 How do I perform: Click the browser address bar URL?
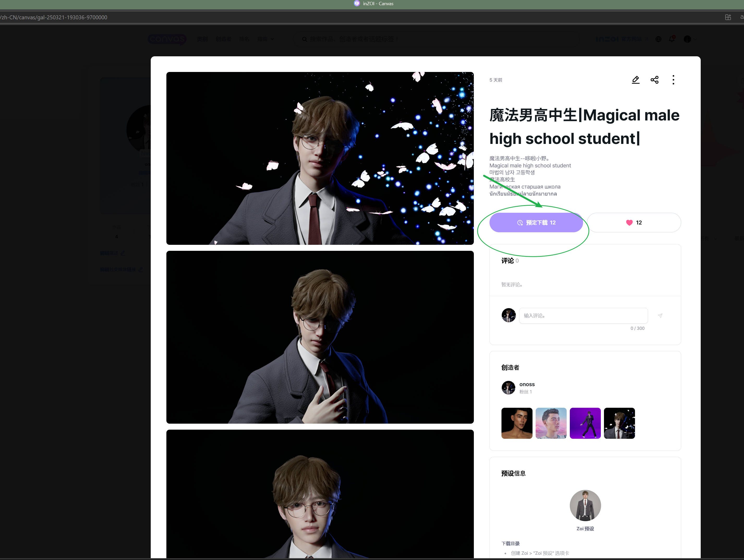pos(54,17)
